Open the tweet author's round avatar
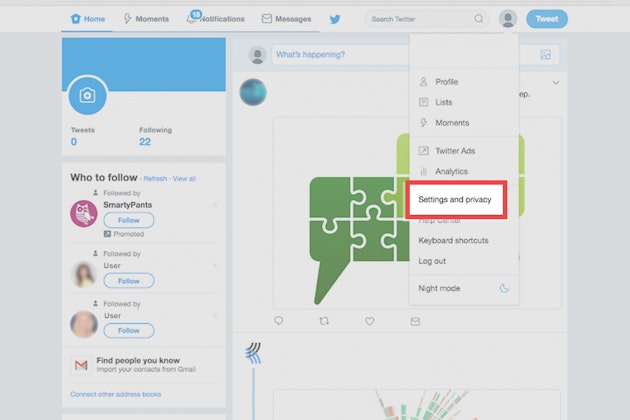The height and width of the screenshot is (420, 630). coord(253,92)
